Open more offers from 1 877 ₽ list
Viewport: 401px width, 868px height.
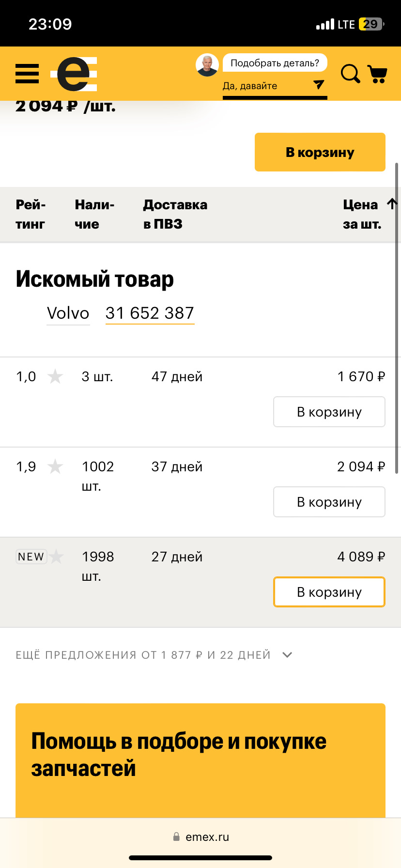coord(143,654)
